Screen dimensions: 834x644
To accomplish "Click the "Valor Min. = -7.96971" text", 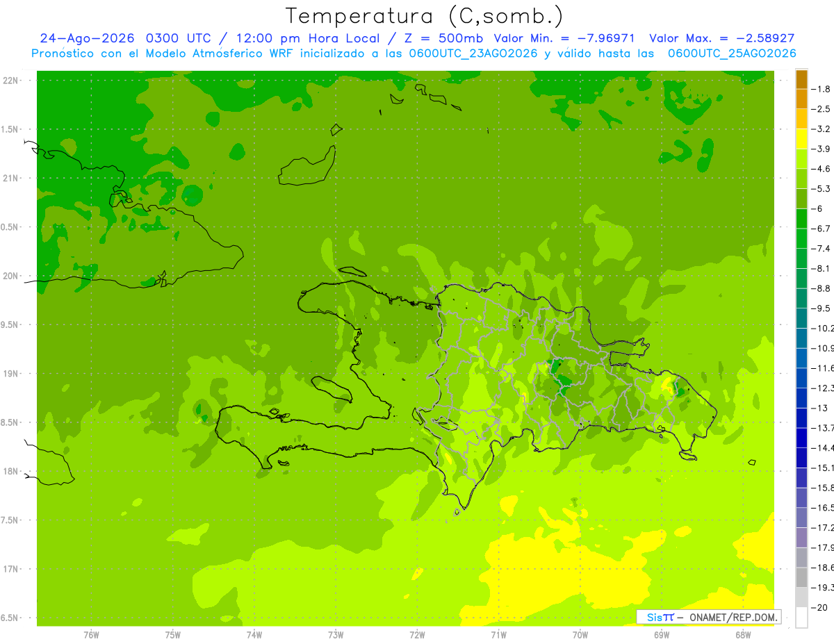I will pyautogui.click(x=564, y=38).
